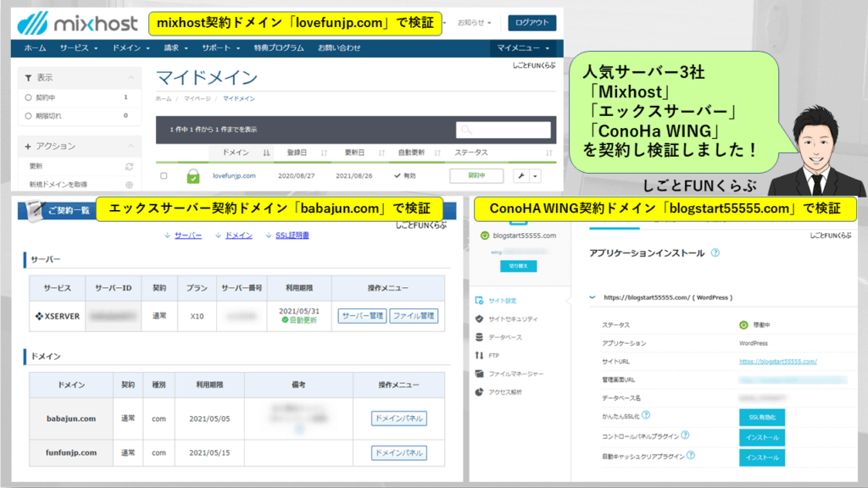This screenshot has width=868, height=488.
Task: Jump to the サーバー anchor link in Xserver
Action: (187, 236)
